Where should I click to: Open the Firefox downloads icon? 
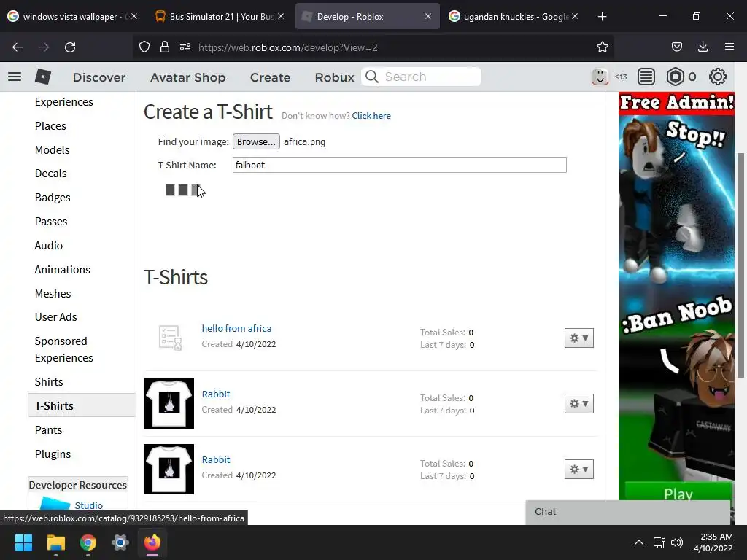[x=703, y=47]
